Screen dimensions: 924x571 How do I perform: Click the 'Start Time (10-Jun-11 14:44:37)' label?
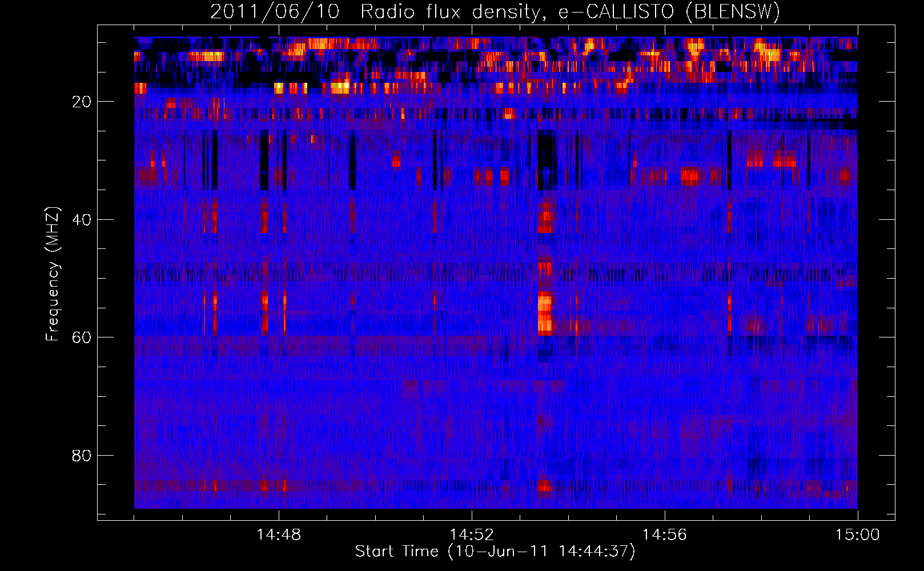tap(495, 552)
